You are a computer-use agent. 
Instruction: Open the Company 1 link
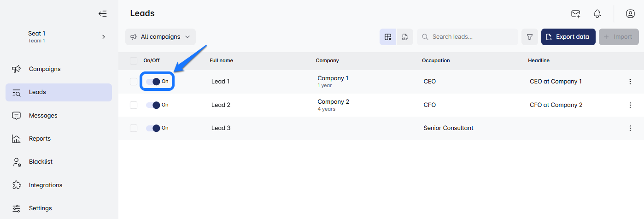coord(333,78)
